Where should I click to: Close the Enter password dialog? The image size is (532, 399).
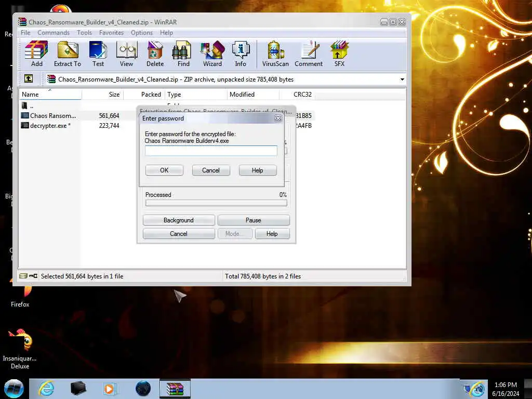[x=278, y=118]
